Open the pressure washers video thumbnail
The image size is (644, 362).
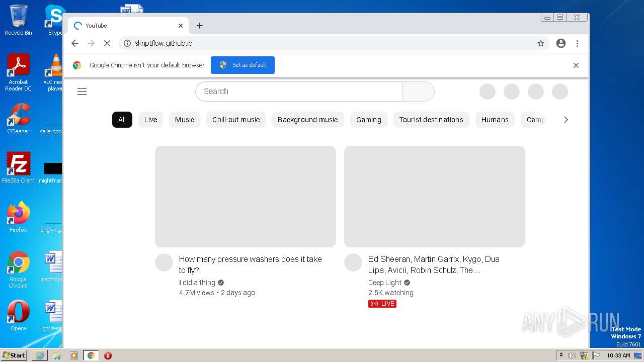pyautogui.click(x=246, y=197)
